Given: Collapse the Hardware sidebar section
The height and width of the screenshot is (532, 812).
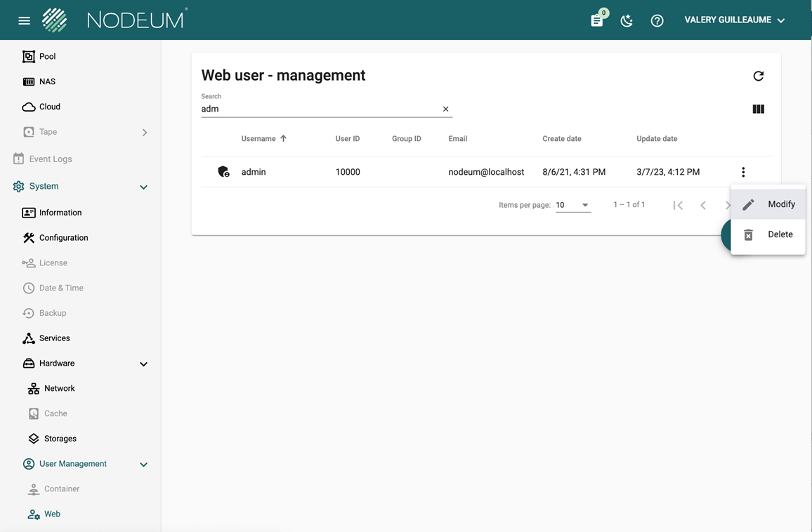Looking at the screenshot, I should pos(143,364).
